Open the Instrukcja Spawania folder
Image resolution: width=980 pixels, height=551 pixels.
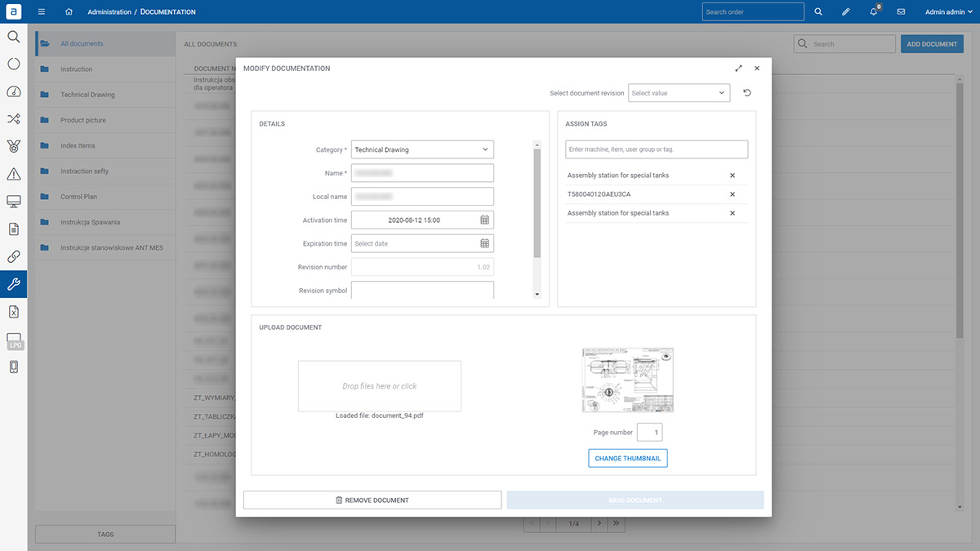pyautogui.click(x=105, y=222)
